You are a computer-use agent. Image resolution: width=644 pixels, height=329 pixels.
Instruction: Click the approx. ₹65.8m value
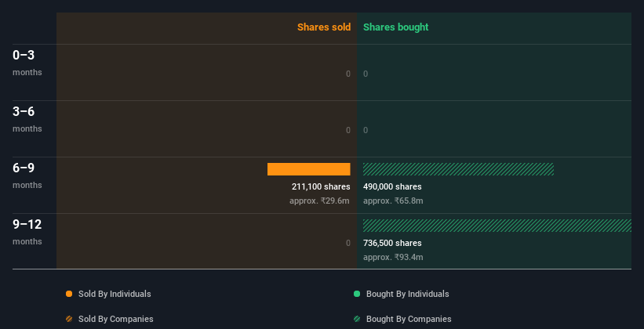tap(393, 201)
